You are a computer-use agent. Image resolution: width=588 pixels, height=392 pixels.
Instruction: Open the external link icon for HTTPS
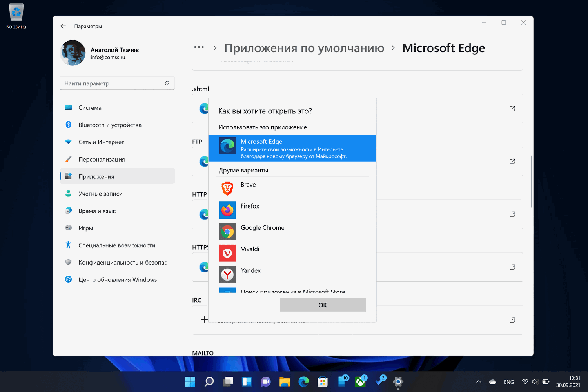click(x=512, y=267)
